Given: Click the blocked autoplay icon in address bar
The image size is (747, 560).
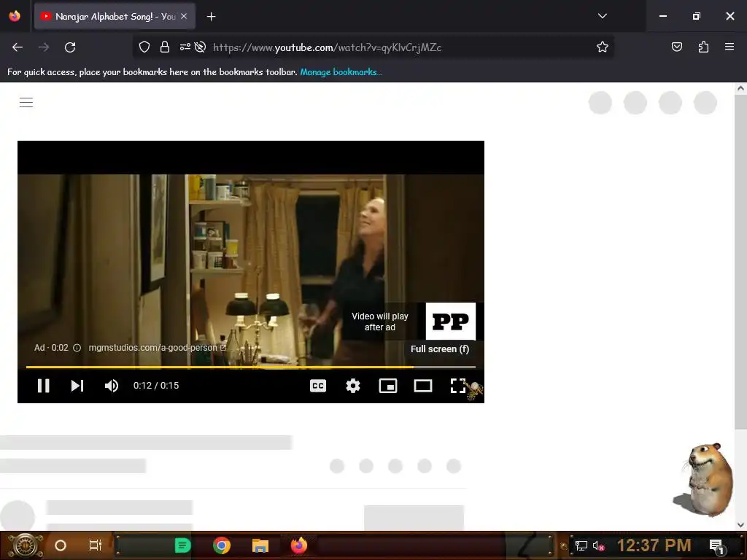Looking at the screenshot, I should 200,47.
